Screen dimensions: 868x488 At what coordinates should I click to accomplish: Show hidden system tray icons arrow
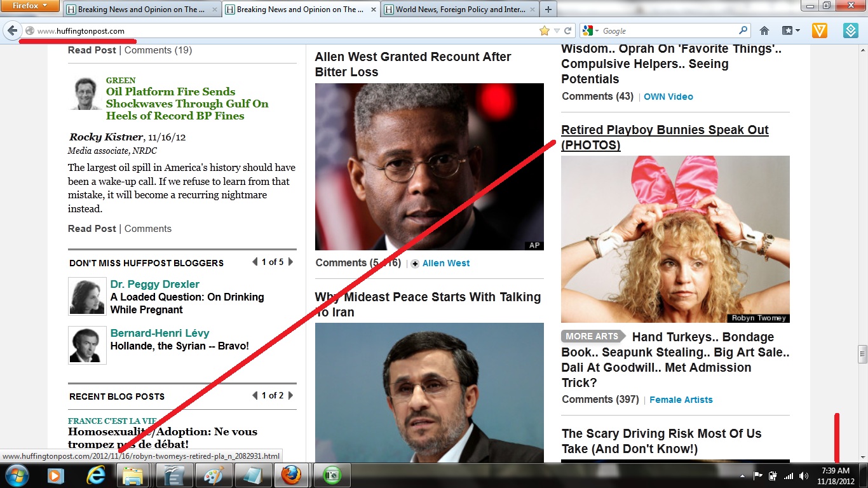(x=742, y=476)
